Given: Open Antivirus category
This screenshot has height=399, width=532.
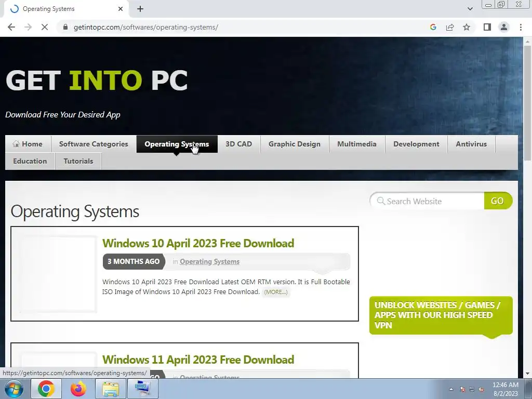Looking at the screenshot, I should point(471,144).
